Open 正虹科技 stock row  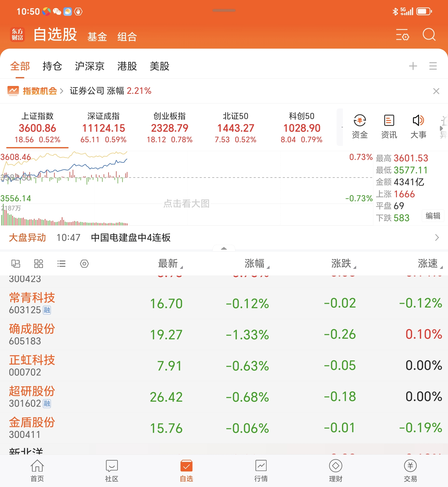pyautogui.click(x=224, y=365)
